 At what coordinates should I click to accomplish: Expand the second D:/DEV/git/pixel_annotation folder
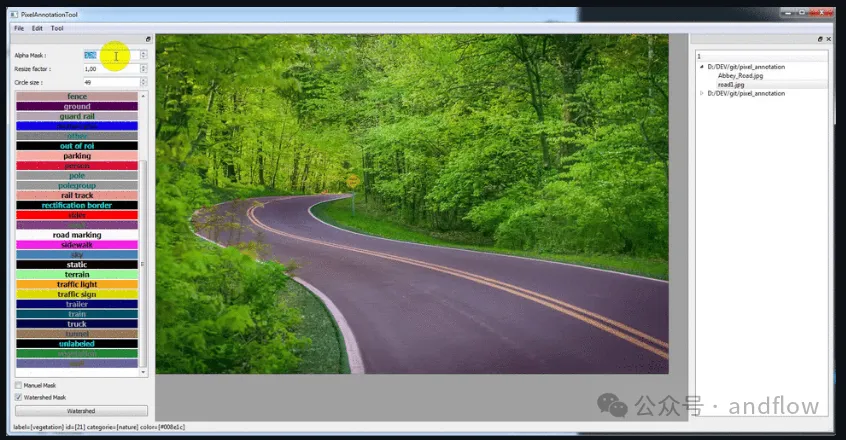coord(701,93)
